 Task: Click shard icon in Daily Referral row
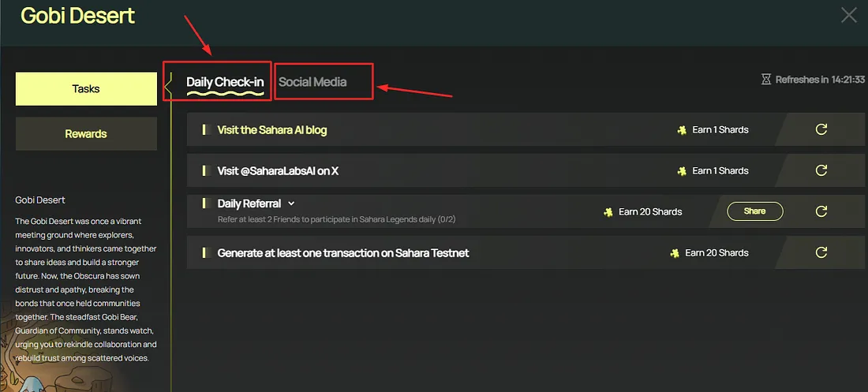point(608,212)
